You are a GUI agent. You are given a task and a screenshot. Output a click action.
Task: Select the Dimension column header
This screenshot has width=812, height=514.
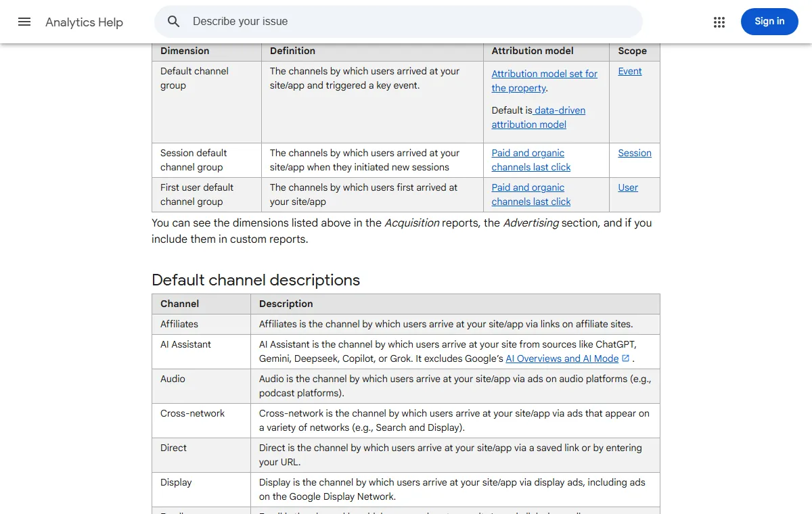206,51
